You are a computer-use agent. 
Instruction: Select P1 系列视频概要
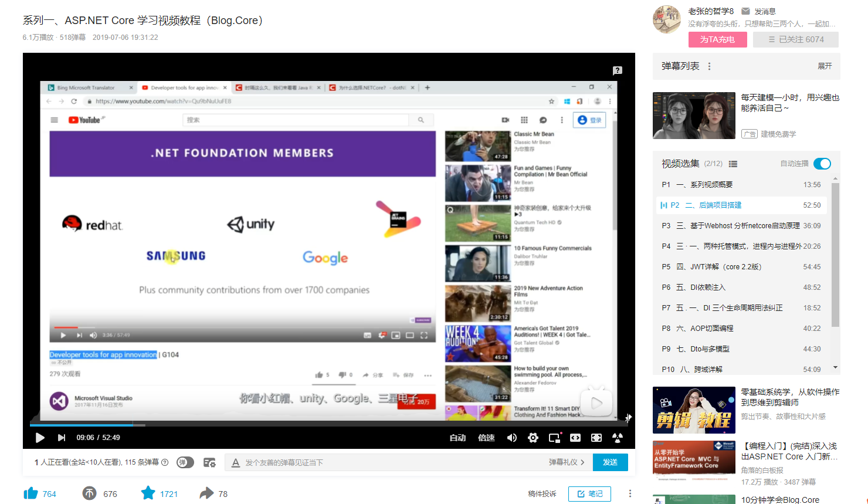pyautogui.click(x=741, y=184)
